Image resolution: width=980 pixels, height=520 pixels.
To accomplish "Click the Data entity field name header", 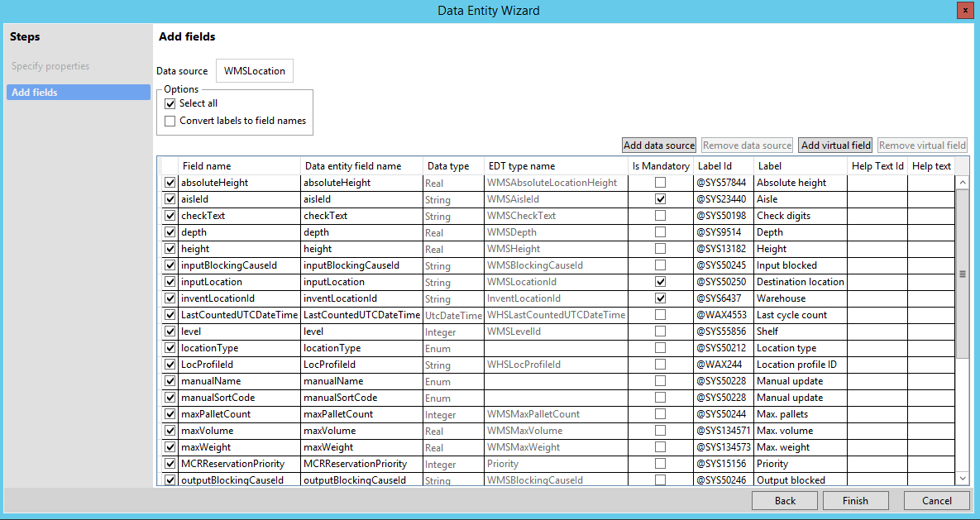I will point(361,166).
